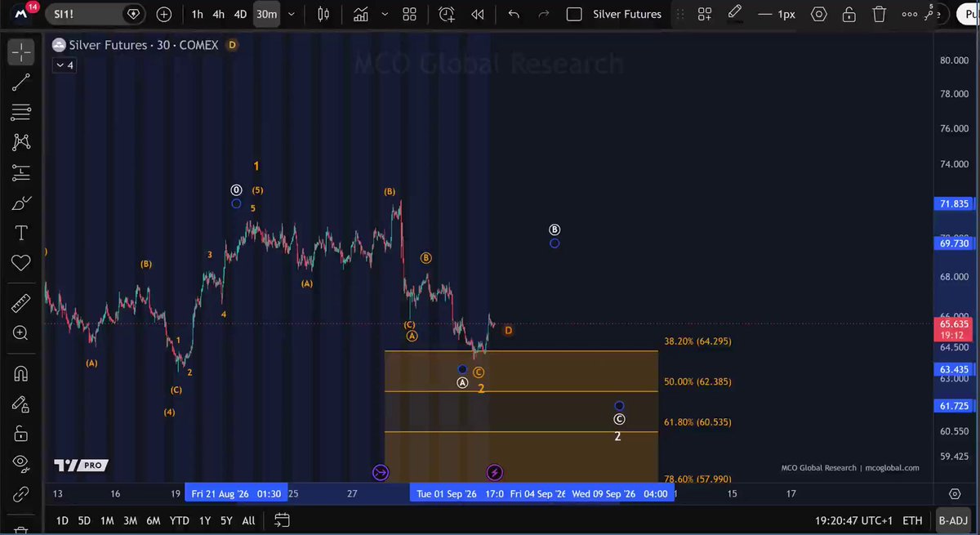Select the crosshair cursor tool
This screenshot has height=535, width=980.
point(21,52)
